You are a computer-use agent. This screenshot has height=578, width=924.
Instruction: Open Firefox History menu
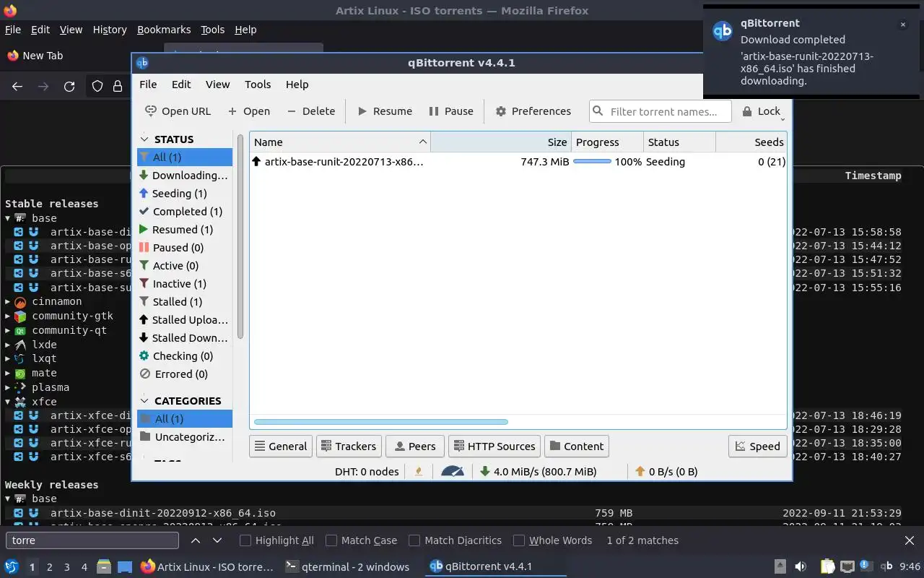[110, 30]
